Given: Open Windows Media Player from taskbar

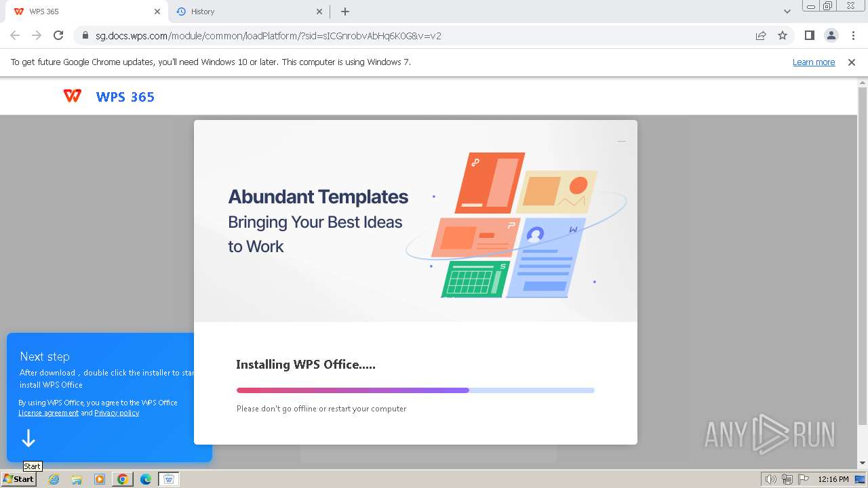Looking at the screenshot, I should click(100, 479).
